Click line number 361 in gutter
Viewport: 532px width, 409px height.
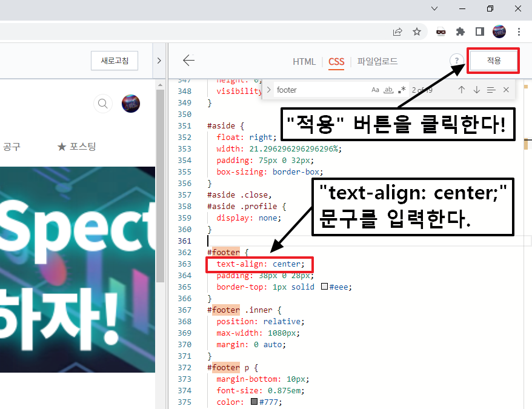(185, 241)
